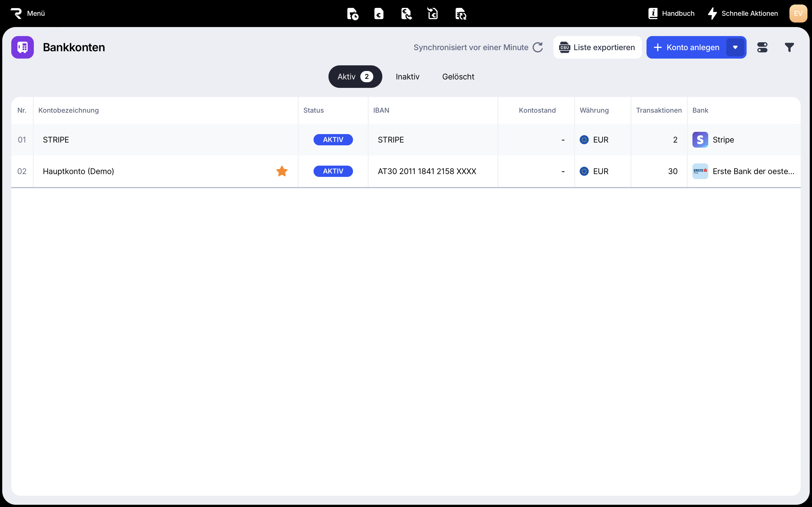Open the document-with-clock icon in top bar
812x507 pixels.
(x=352, y=14)
